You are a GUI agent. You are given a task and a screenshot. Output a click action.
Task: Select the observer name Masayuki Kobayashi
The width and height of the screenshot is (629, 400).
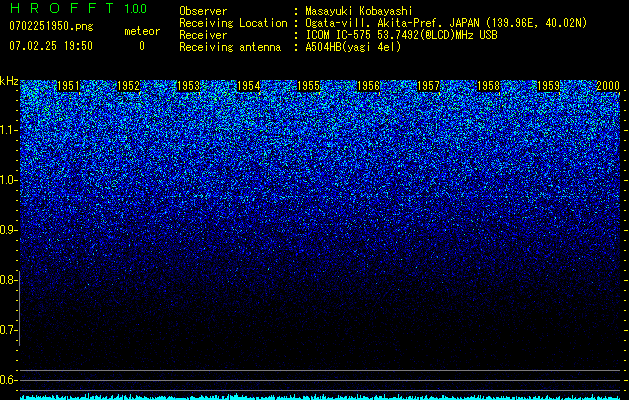click(359, 11)
